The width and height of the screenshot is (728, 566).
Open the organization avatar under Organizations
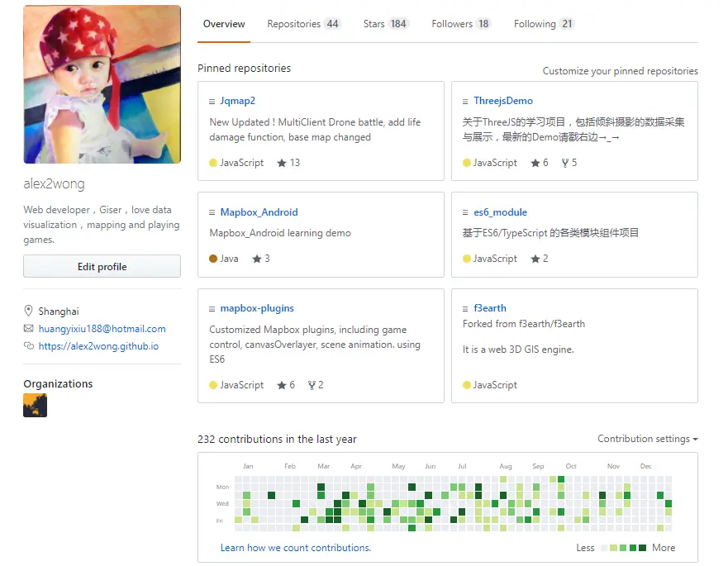click(36, 406)
